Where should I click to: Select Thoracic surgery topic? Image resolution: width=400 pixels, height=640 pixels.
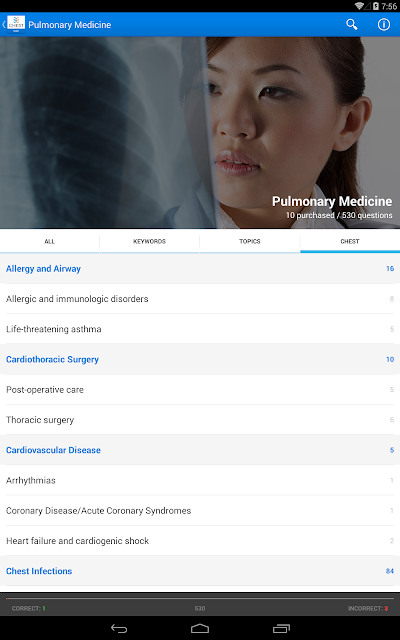tap(200, 420)
